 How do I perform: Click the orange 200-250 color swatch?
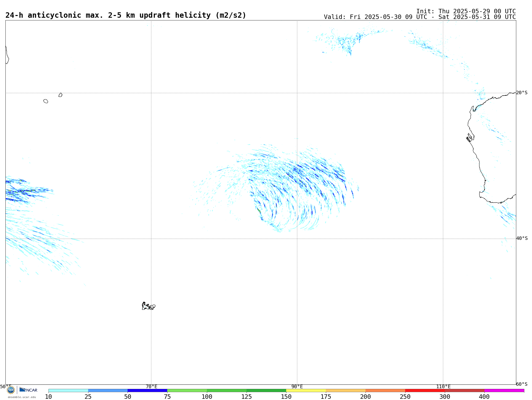[385, 391]
